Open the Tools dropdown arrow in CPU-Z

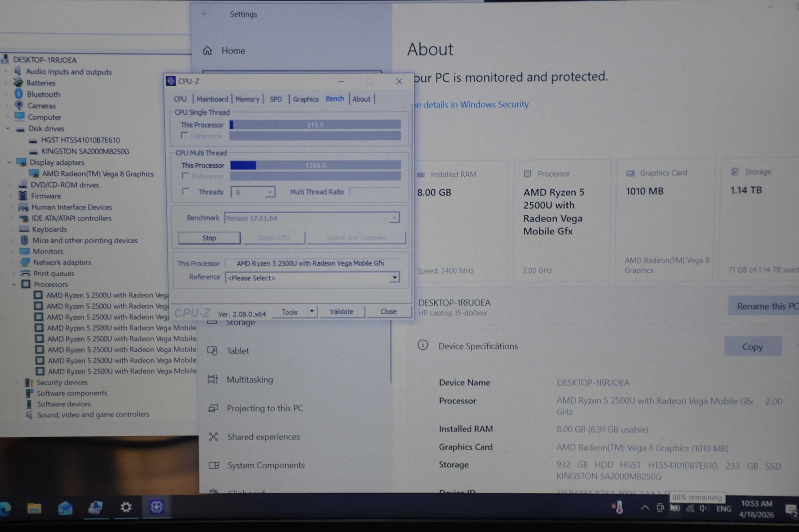pos(311,312)
